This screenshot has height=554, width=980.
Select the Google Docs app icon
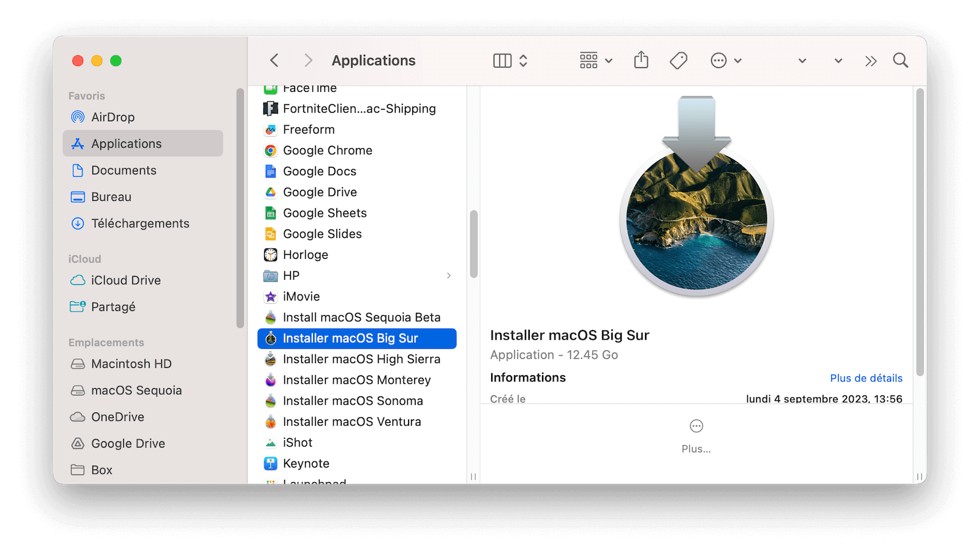(x=271, y=171)
